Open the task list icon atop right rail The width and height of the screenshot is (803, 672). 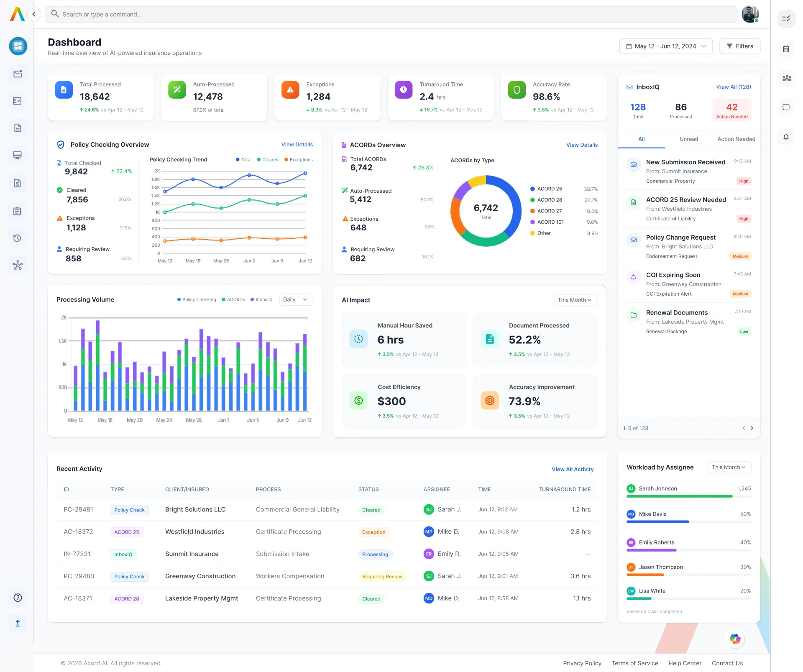coord(786,18)
